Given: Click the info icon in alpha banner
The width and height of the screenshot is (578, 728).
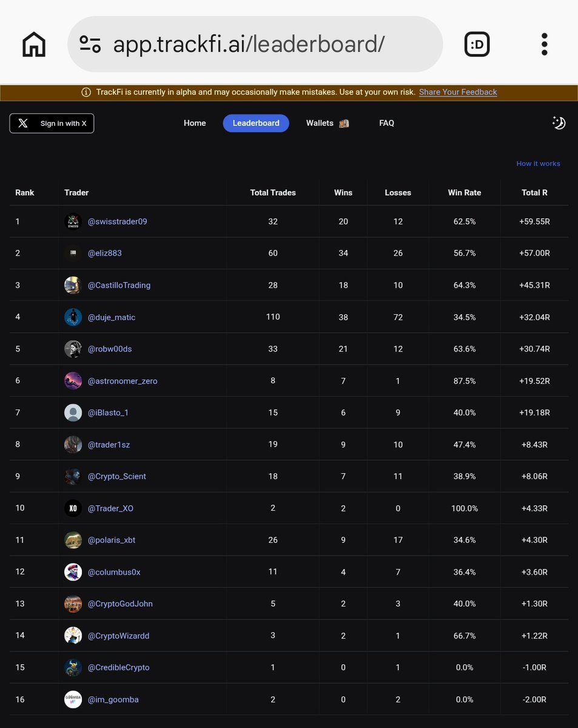Looking at the screenshot, I should 86,92.
